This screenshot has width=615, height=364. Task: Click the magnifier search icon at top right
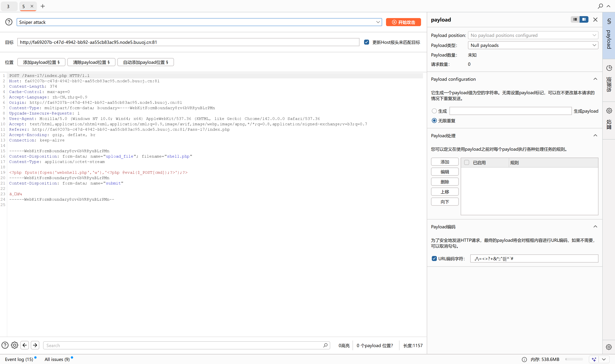(600, 6)
